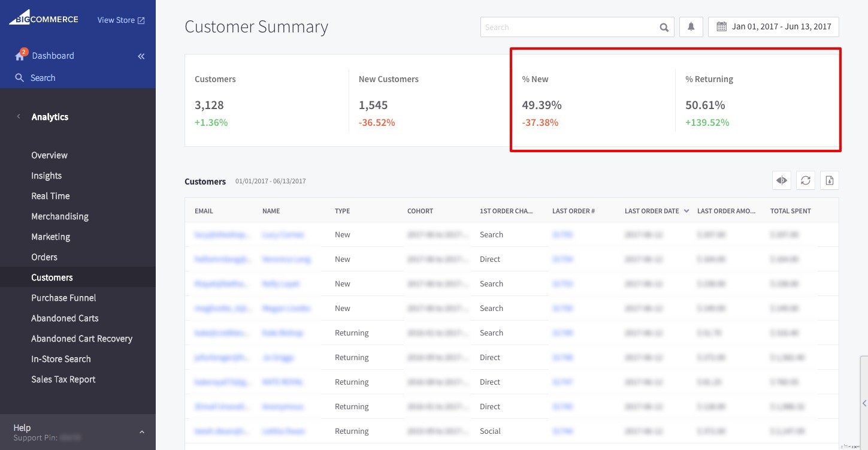This screenshot has width=868, height=450.
Task: Collapse the sidebar with the double chevron
Action: pyautogui.click(x=141, y=56)
